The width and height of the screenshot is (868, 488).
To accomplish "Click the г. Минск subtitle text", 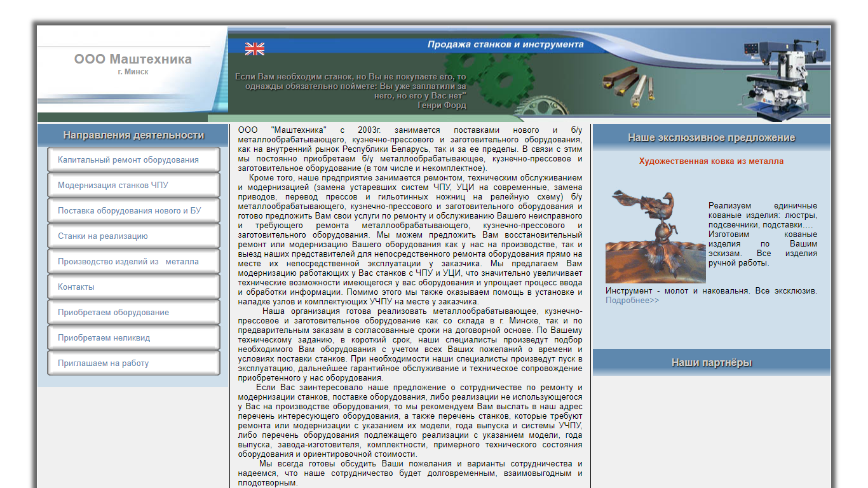I will click(133, 72).
